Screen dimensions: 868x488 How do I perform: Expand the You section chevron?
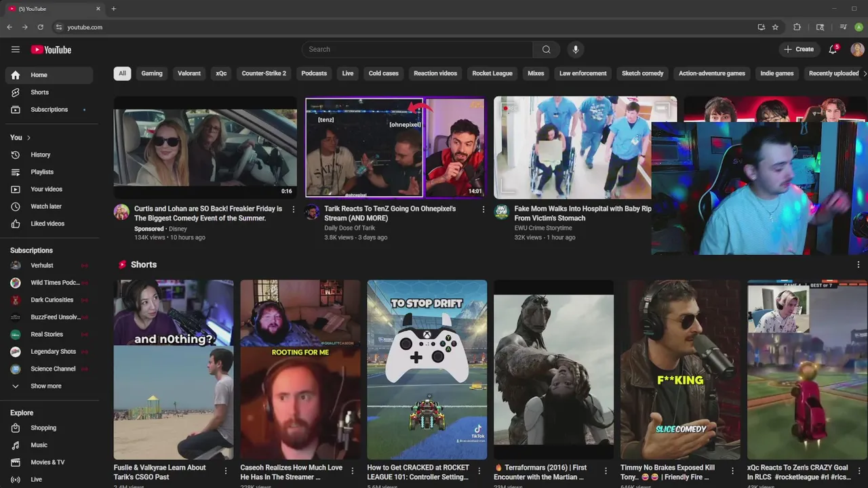28,138
